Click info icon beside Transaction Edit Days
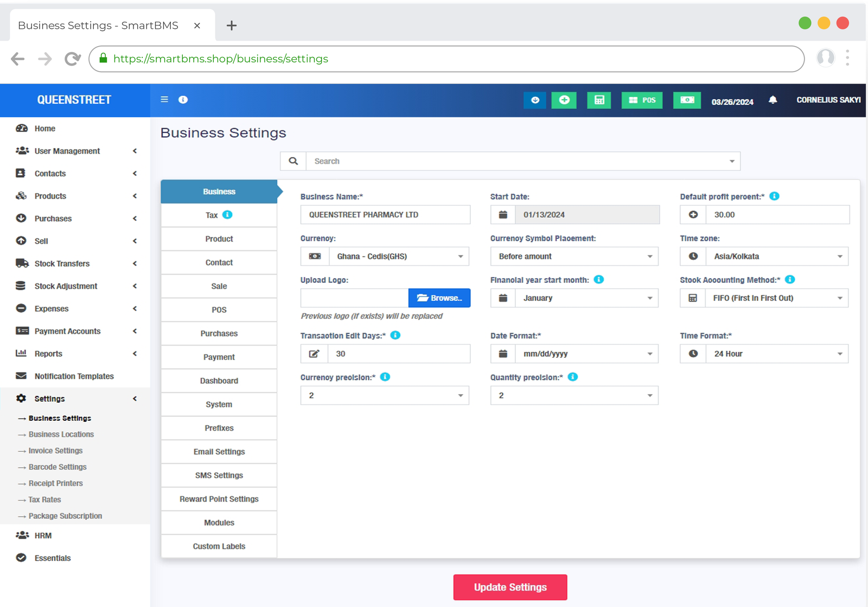The image size is (868, 607). 395,335
